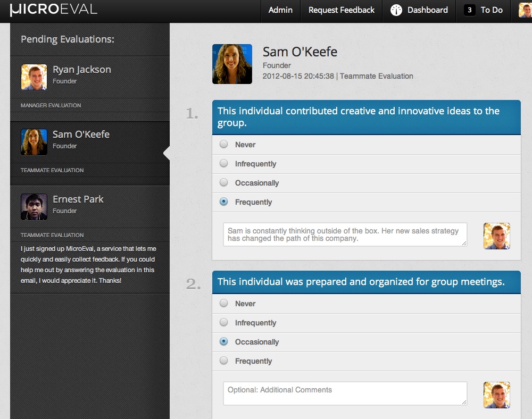The image size is (532, 419).
Task: Open the Dashboard page
Action: click(427, 10)
